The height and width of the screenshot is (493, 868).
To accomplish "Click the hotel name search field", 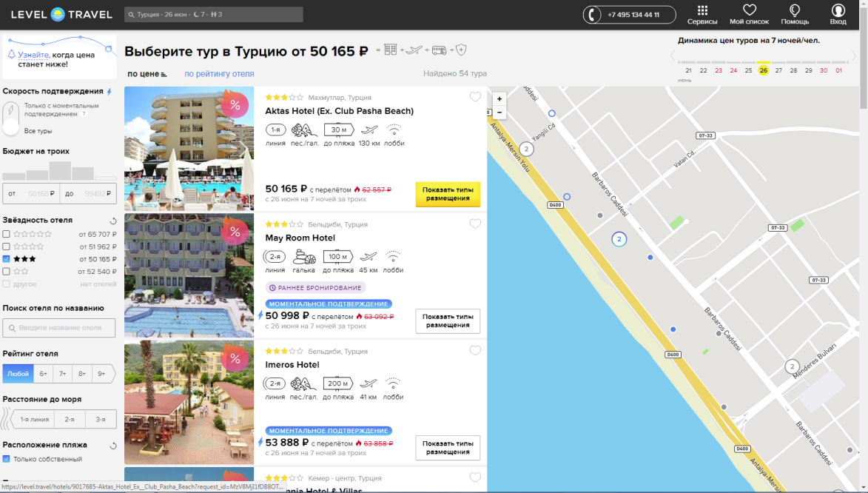I will 59,327.
